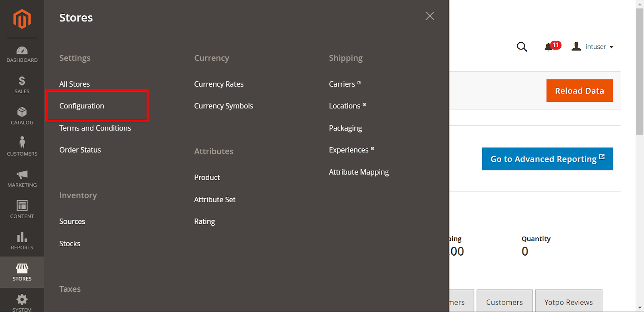Click the Reload Data button
Image resolution: width=644 pixels, height=312 pixels.
(x=579, y=91)
